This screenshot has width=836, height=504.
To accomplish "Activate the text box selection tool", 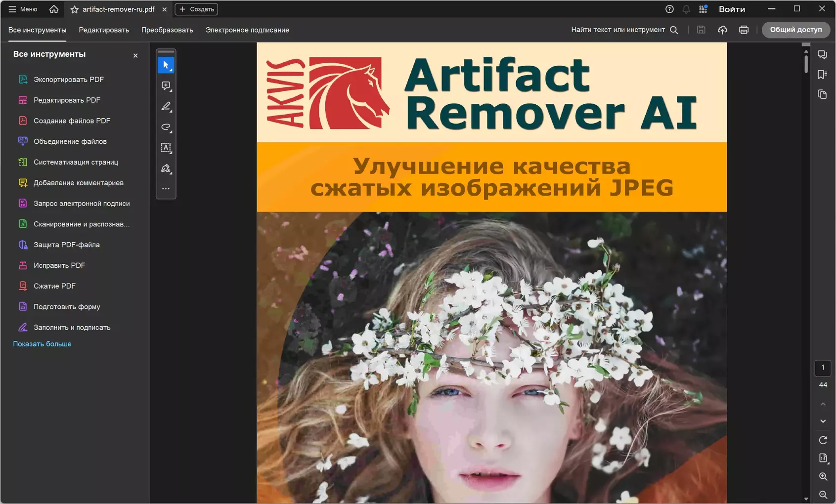I will (x=166, y=148).
